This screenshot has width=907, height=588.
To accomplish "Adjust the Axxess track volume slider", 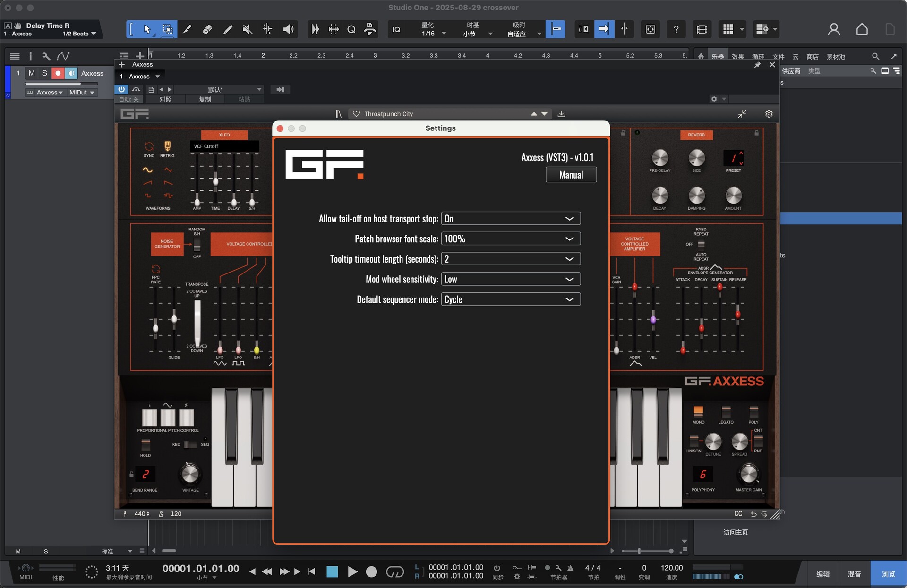I will (x=61, y=84).
